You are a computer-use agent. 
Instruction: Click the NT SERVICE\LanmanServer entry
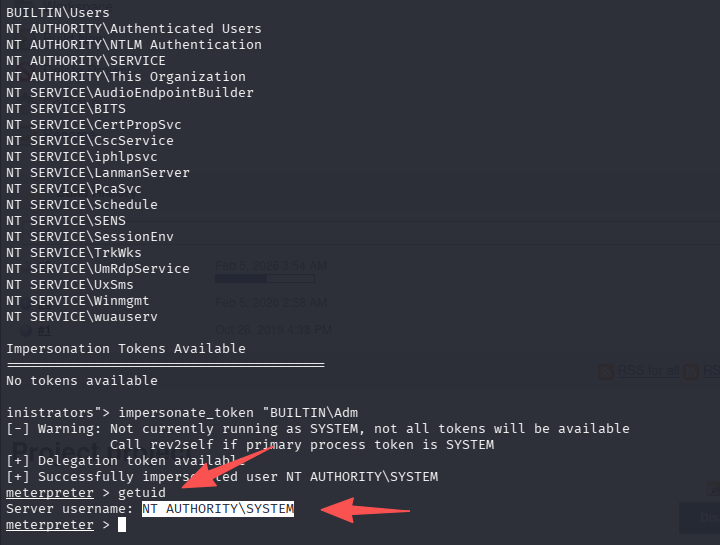pos(98,173)
